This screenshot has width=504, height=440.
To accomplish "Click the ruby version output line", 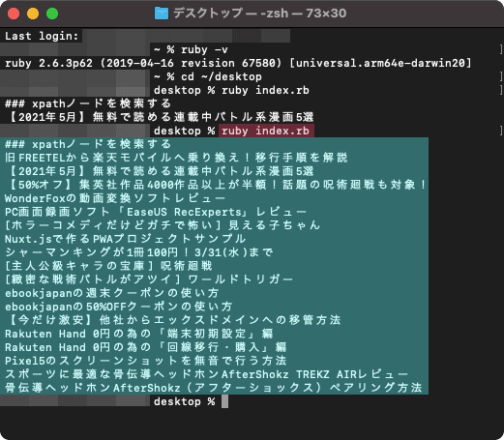I will (x=238, y=63).
